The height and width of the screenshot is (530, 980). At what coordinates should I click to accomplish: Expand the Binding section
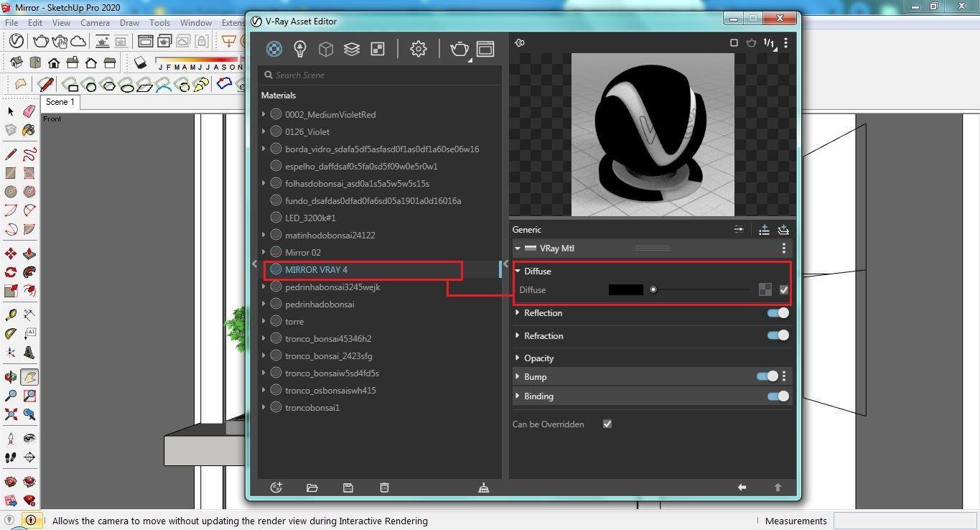pos(518,396)
